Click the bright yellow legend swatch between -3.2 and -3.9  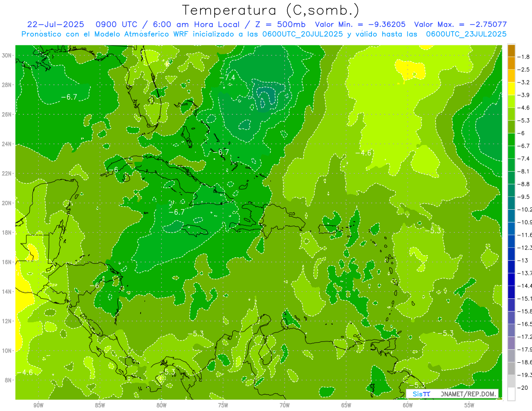point(511,89)
